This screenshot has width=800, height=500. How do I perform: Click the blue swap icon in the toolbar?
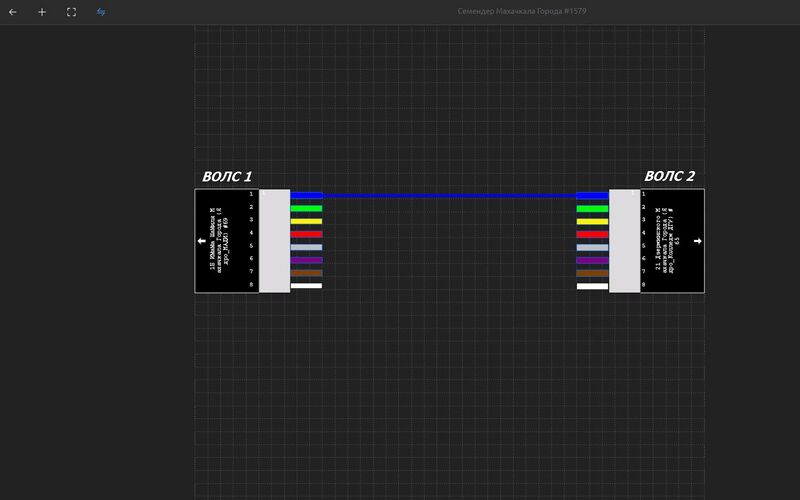click(101, 12)
